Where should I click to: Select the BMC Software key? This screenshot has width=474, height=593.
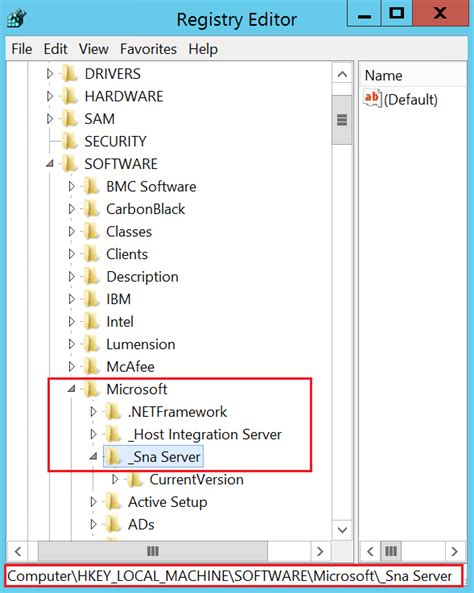(x=151, y=186)
